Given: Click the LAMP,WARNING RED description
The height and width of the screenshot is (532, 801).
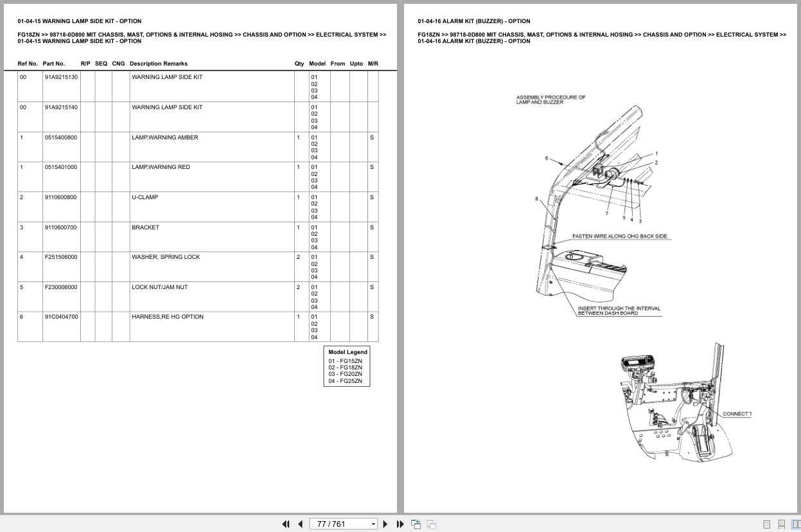Looking at the screenshot, I should click(x=161, y=167).
